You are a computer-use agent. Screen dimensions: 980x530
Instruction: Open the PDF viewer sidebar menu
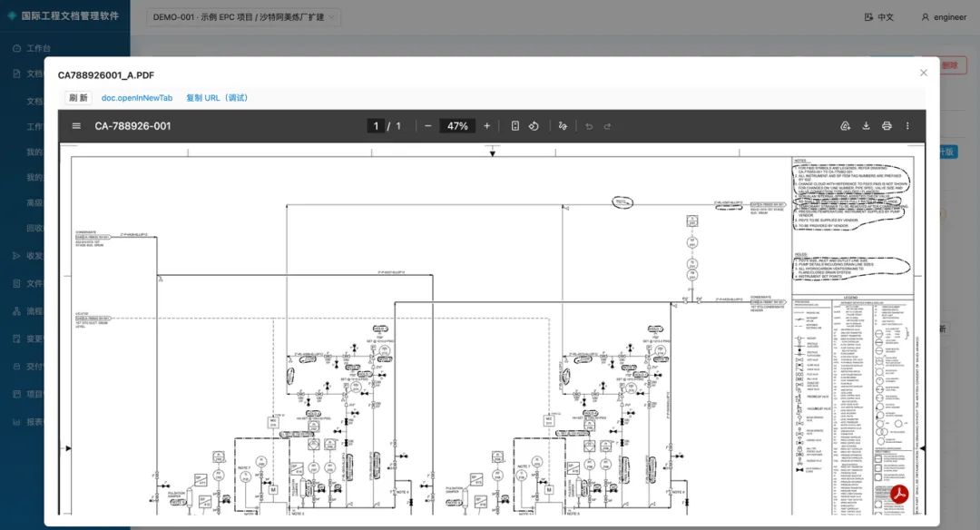[76, 125]
